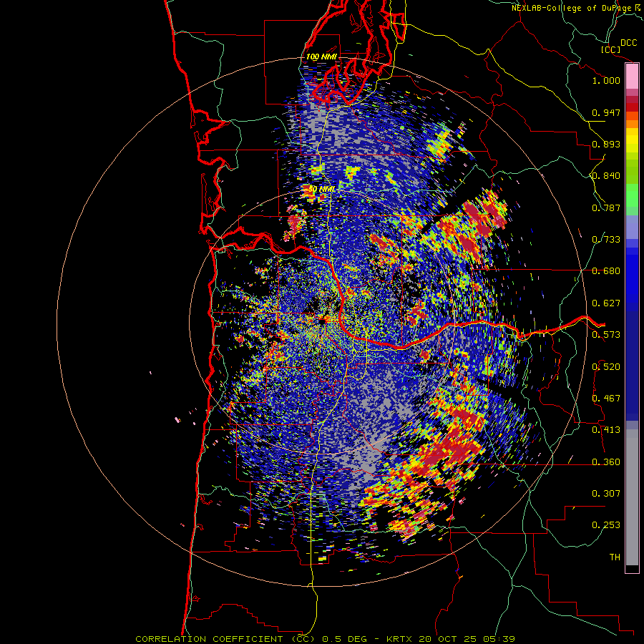Select the 1.000 legend value

coord(606,80)
